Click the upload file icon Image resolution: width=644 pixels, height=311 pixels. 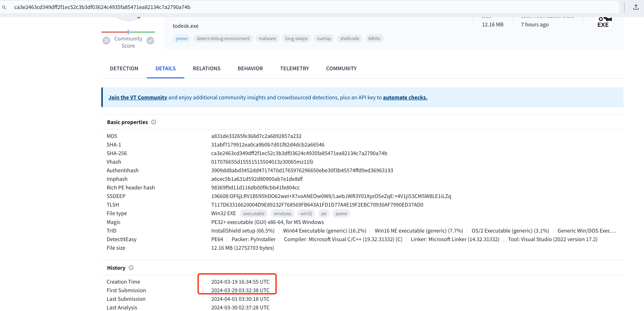tap(636, 7)
